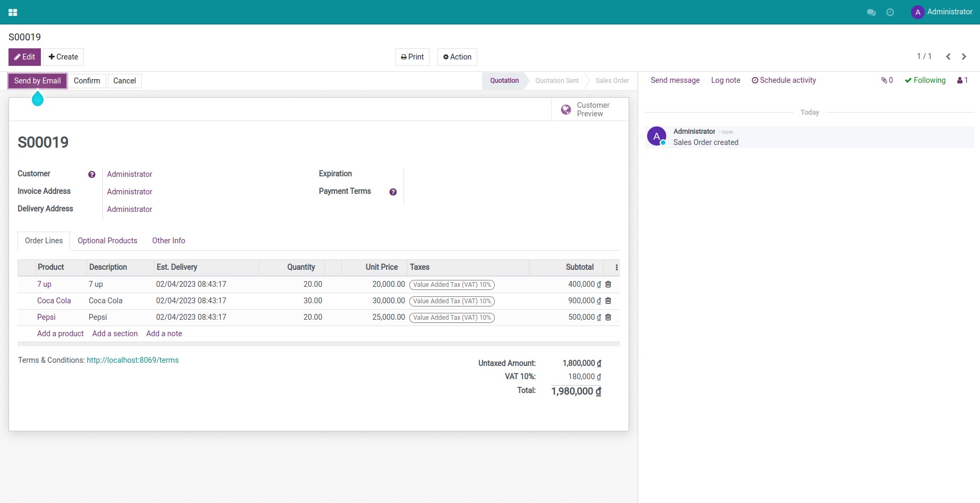This screenshot has height=503, width=980.
Task: Select the Quotation Sent stage in the status bar
Action: pos(556,80)
